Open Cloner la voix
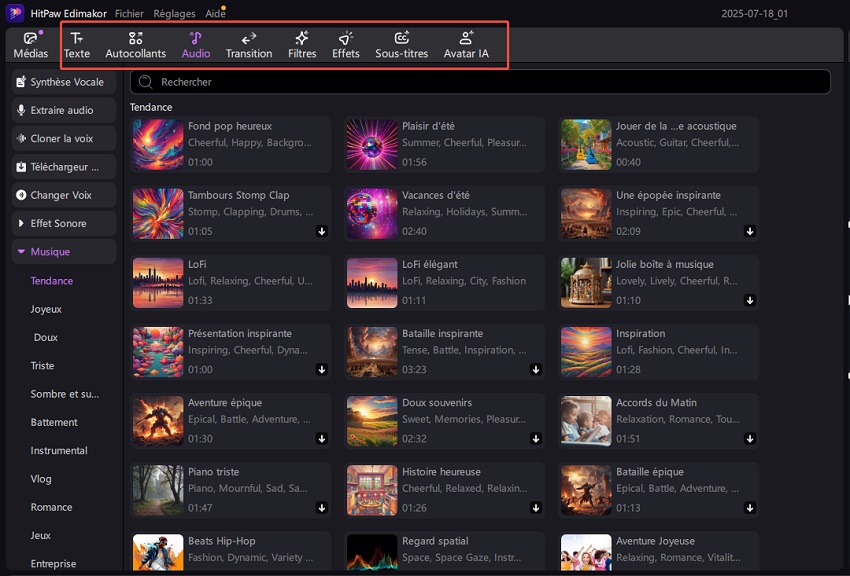Viewport: 850px width, 576px height. click(64, 138)
